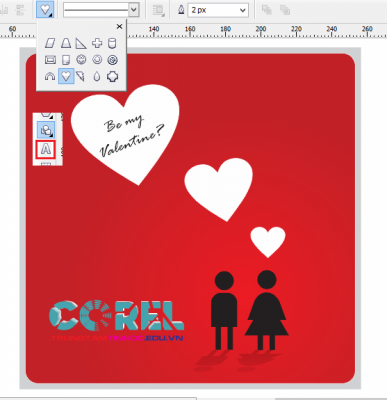The image size is (387, 400).
Task: Select the heart shape in flyout
Action: (66, 76)
